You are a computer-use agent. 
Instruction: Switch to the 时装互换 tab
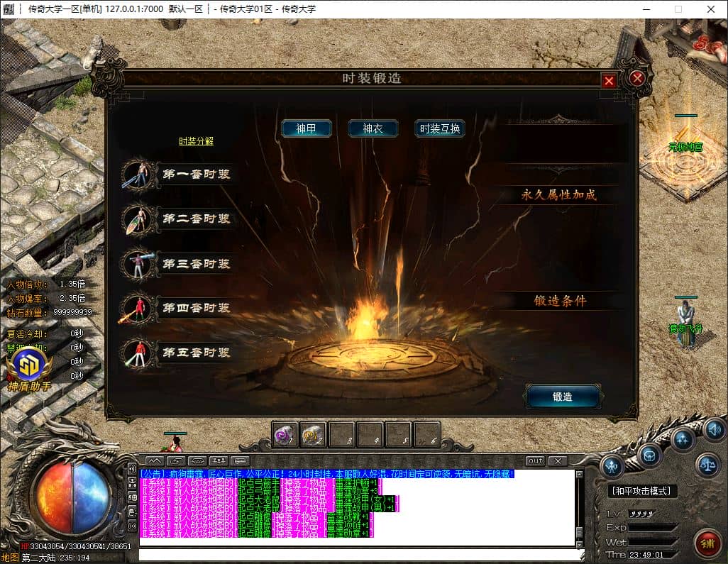click(x=440, y=128)
